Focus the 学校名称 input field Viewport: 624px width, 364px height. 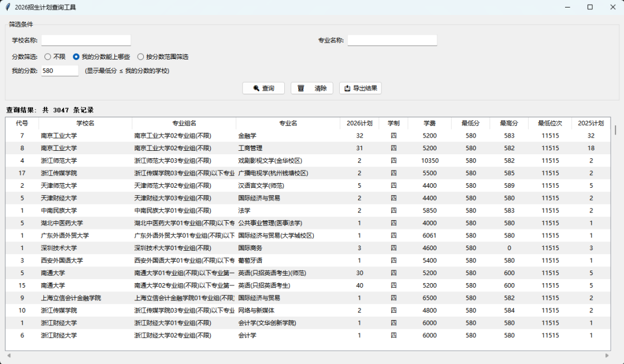[86, 40]
